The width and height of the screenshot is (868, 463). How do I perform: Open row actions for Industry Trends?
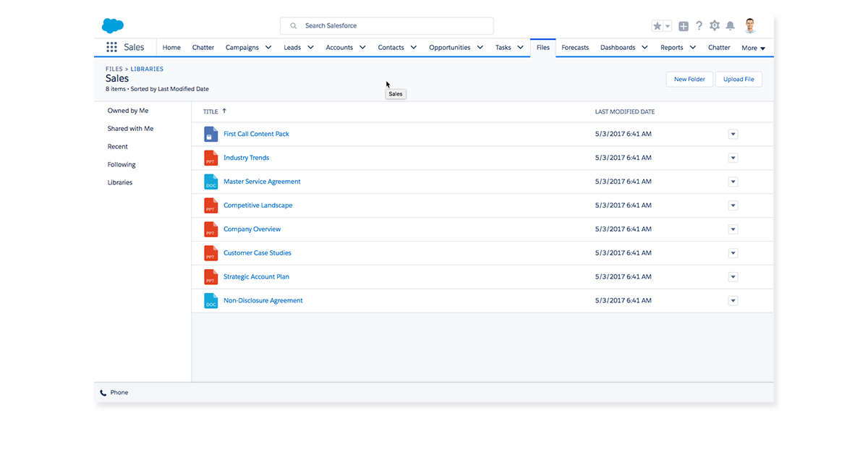click(733, 158)
